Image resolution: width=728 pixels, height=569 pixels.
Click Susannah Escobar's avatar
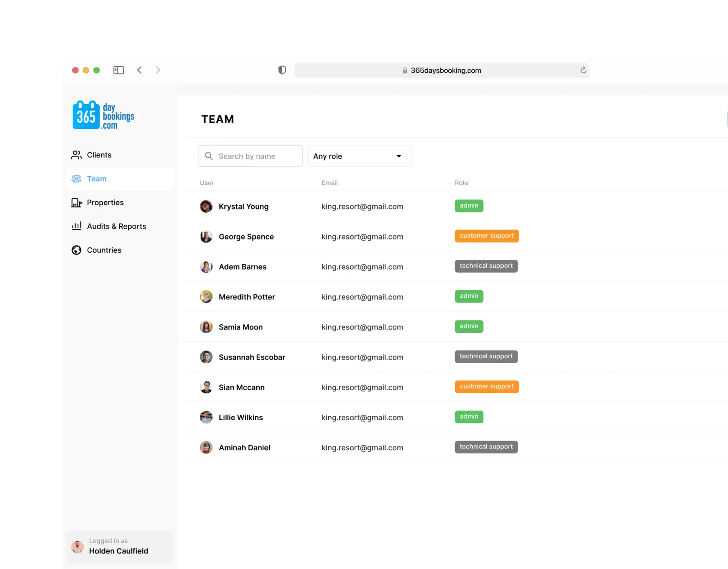(x=206, y=357)
